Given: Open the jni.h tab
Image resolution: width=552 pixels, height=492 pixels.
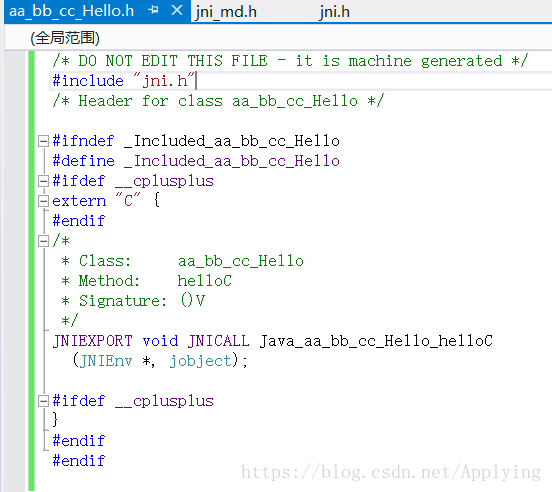Looking at the screenshot, I should [334, 12].
